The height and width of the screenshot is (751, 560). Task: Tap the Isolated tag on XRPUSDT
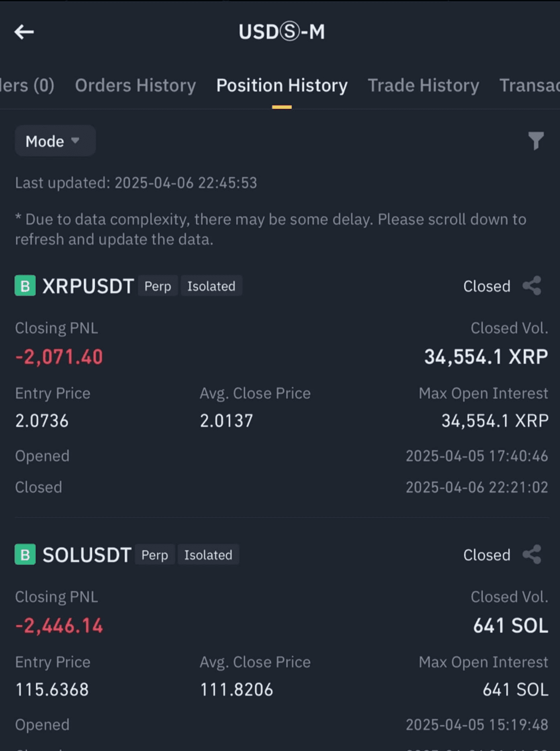(211, 286)
